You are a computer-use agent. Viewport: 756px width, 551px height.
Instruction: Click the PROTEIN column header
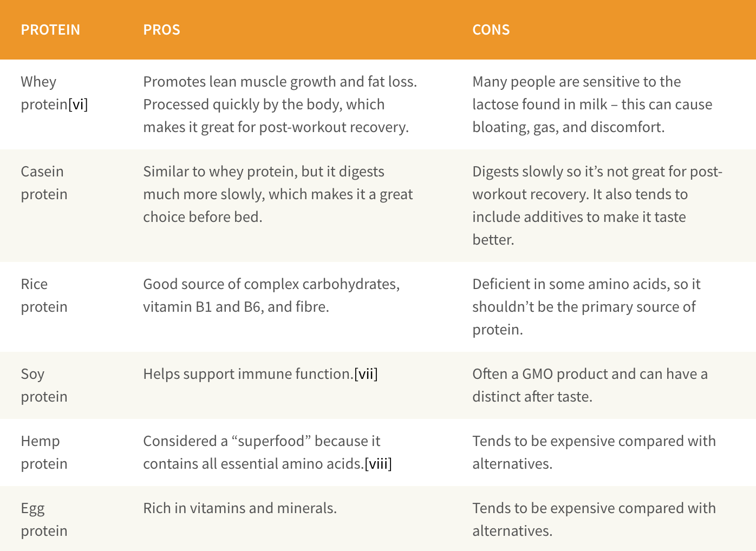50,30
